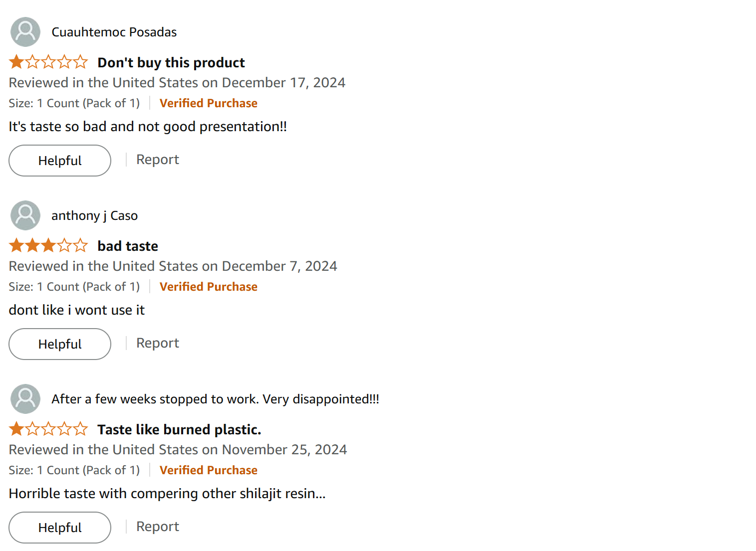Open the anthony j Caso profile name
This screenshot has height=551, width=756.
[95, 216]
